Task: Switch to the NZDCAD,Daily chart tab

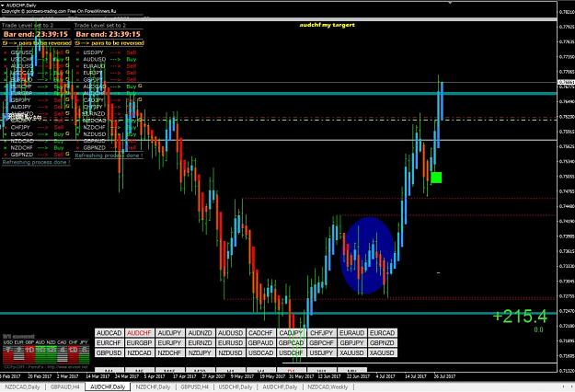Action: coord(22,386)
